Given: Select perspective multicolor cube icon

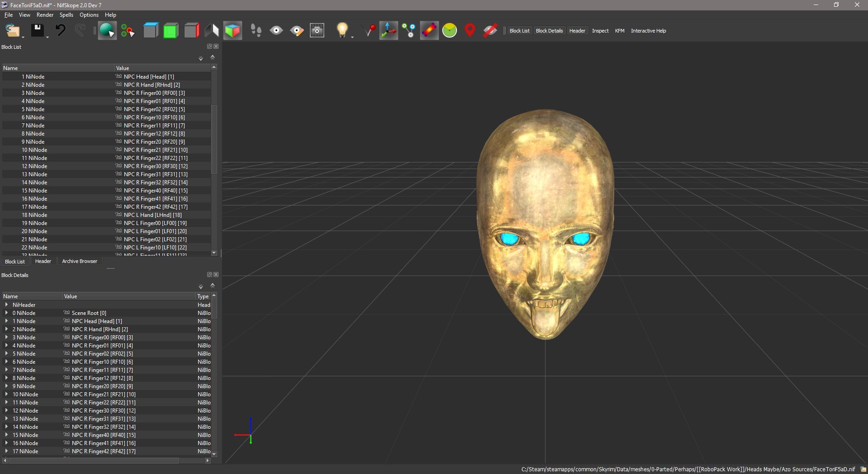Looking at the screenshot, I should point(232,31).
